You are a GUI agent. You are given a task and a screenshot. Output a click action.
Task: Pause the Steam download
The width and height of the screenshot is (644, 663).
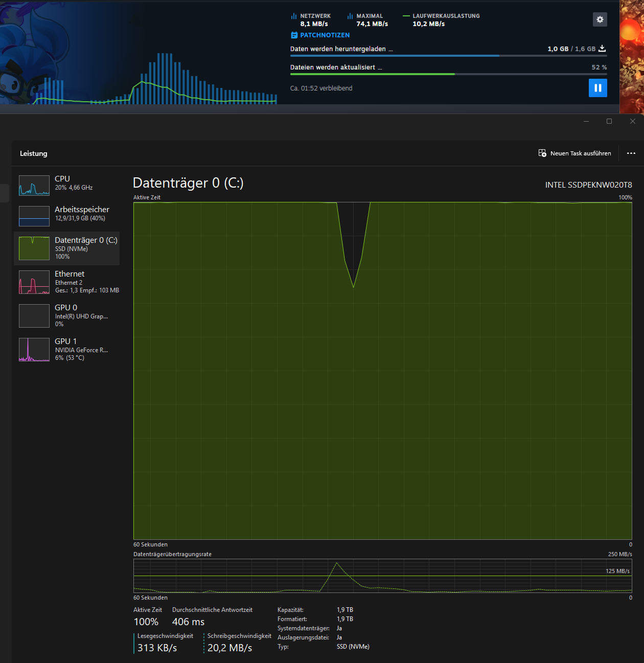598,88
